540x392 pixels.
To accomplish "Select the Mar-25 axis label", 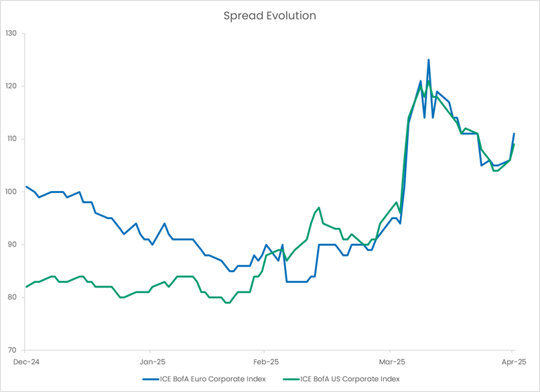I will [392, 361].
